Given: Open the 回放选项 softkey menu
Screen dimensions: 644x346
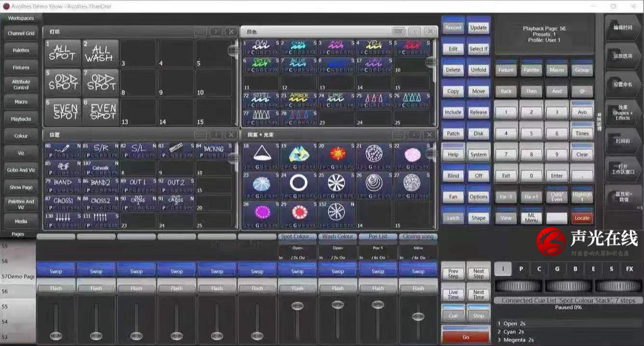Looking at the screenshot, I should click(x=622, y=56).
